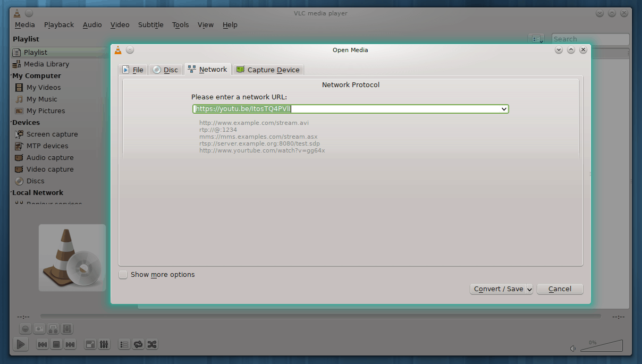Toggle shuffle (random) playback
Screen dimensions: 642x364
pyautogui.click(x=152, y=344)
